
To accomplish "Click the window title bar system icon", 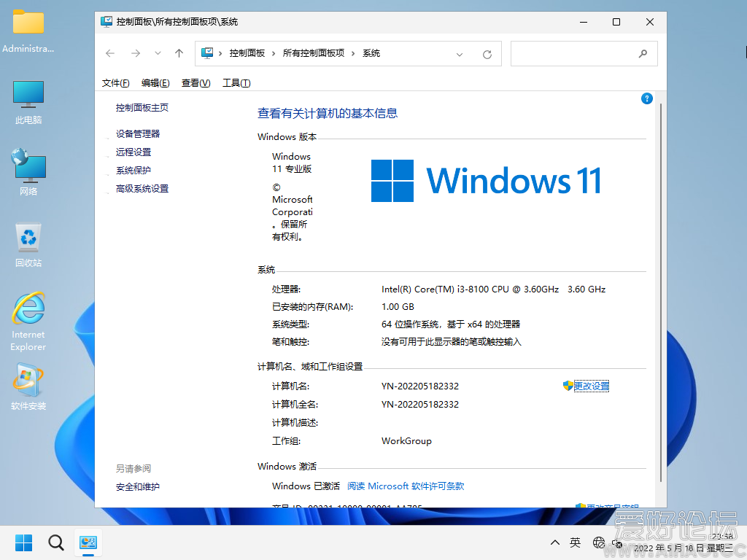I will [x=107, y=21].
